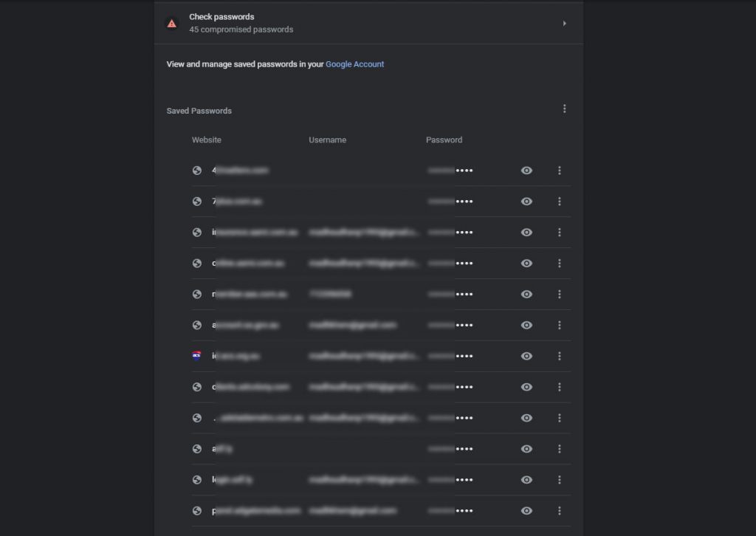Show password for the 'a' site without username
This screenshot has width=756, height=536.
tap(526, 449)
